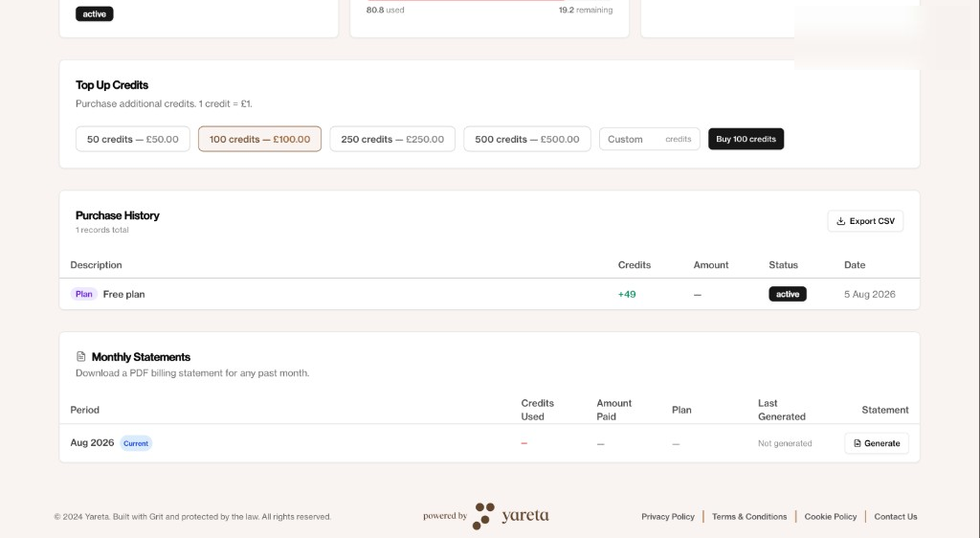Click the Credits column header in Purchase History

point(635,265)
